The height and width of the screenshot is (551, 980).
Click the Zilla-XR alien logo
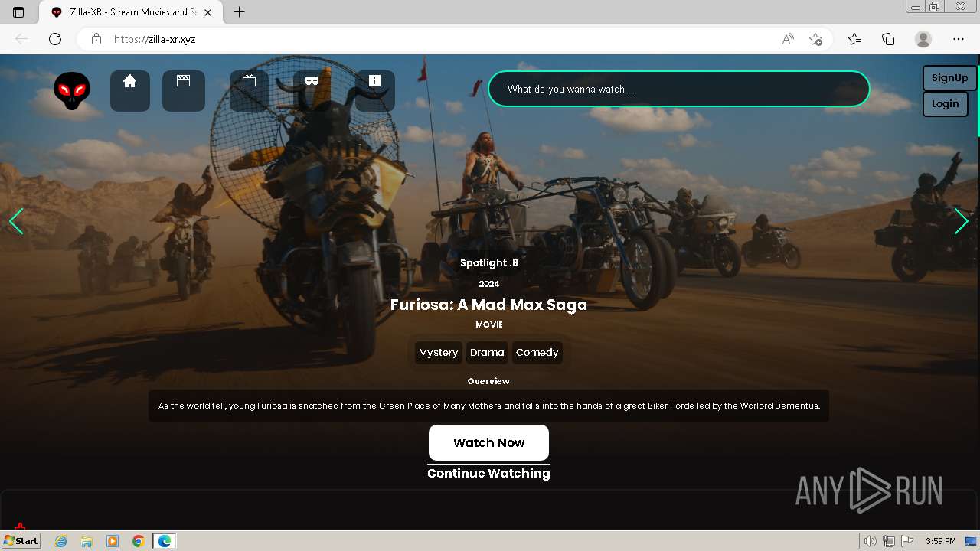tap(72, 91)
